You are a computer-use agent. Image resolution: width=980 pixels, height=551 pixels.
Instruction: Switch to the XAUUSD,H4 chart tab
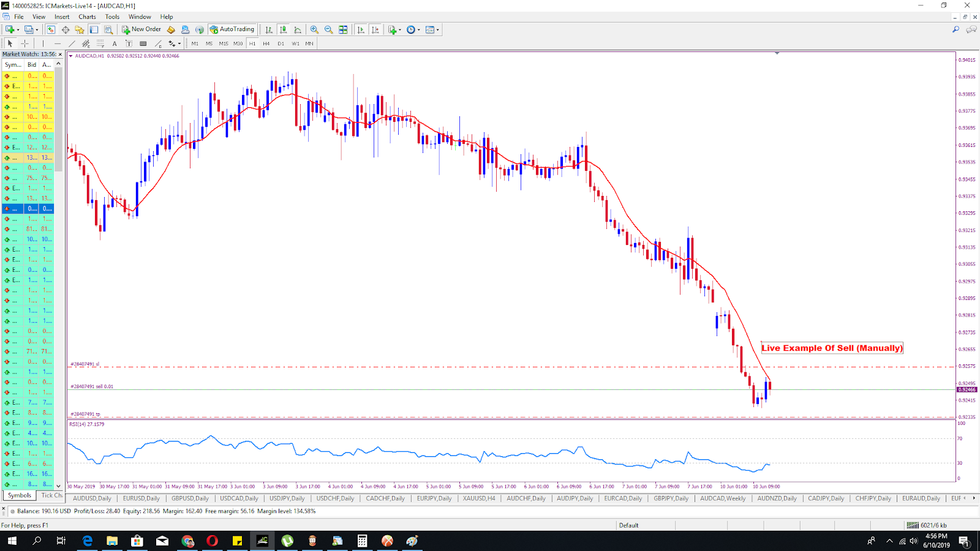click(x=479, y=498)
